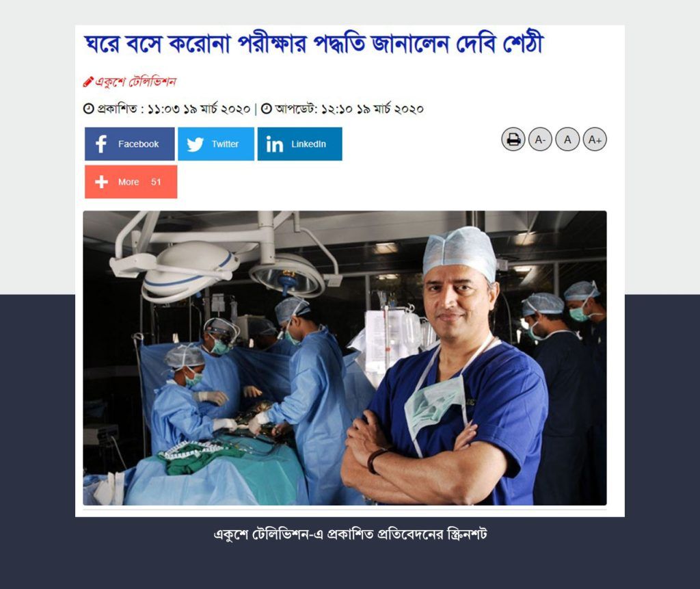Reset font size with the A button
This screenshot has width=700, height=589.
tap(567, 140)
